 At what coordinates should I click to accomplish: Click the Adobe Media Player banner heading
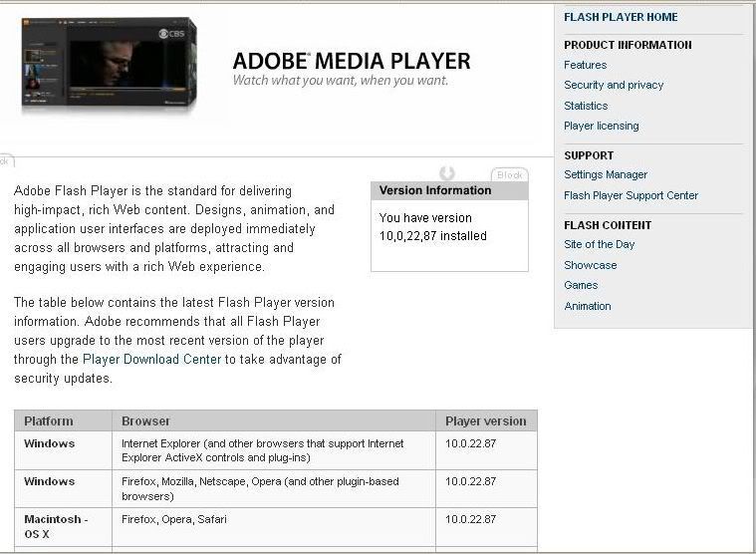pyautogui.click(x=351, y=62)
